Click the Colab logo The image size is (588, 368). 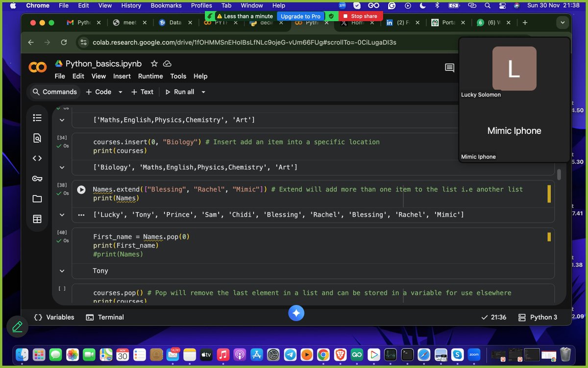(38, 68)
